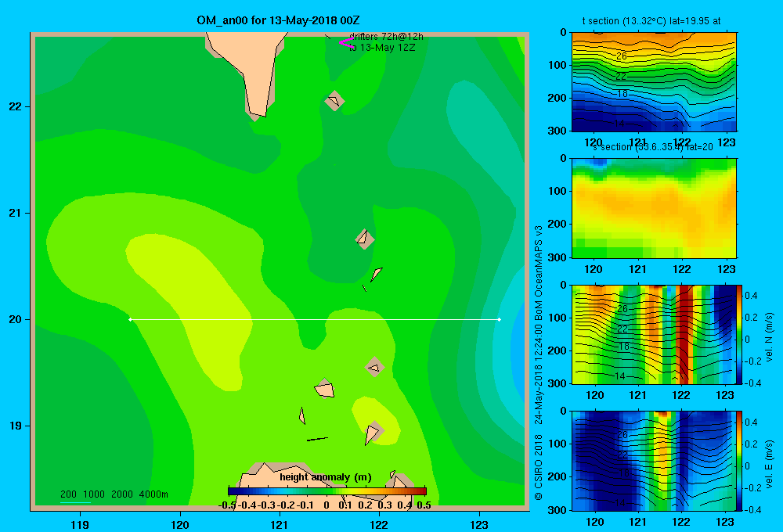Click longitude tick label 120 on main map
The height and width of the screenshot is (532, 783).
[180, 524]
